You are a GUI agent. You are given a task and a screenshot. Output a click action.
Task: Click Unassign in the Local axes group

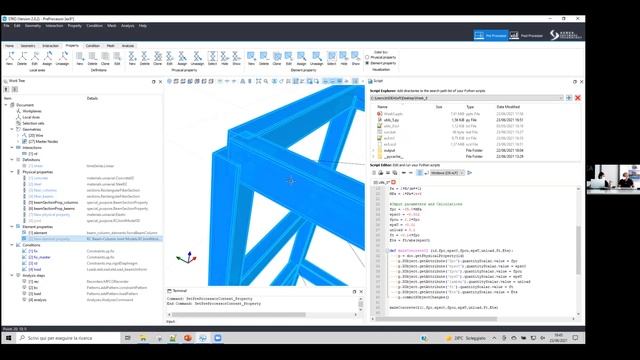point(62,58)
